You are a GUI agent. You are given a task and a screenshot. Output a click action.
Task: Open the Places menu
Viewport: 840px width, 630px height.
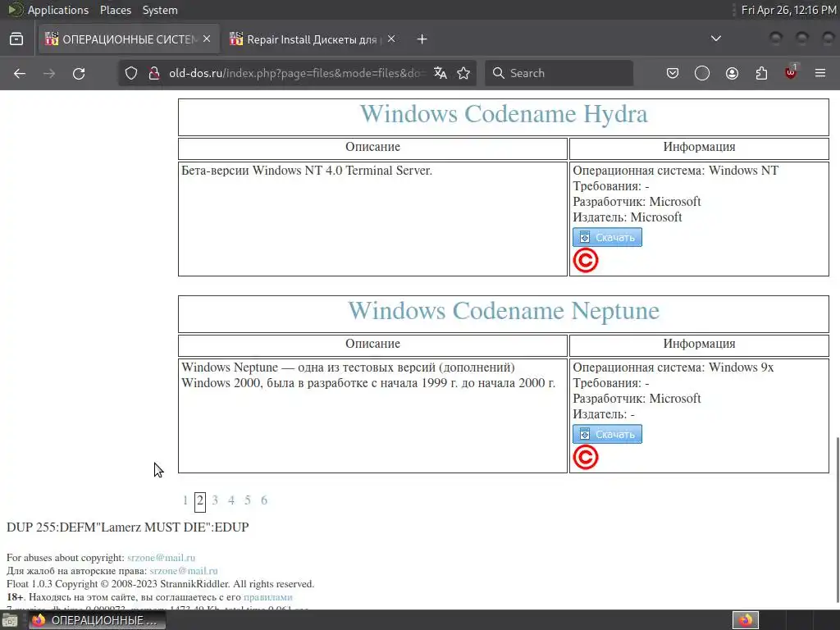115,10
